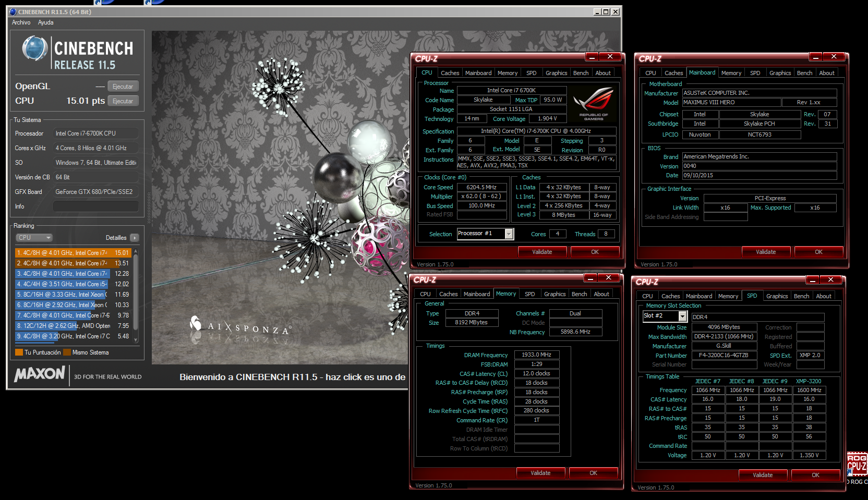Click the MAXON logo in Cinebench
Screen dimensions: 868x500
pos(40,374)
